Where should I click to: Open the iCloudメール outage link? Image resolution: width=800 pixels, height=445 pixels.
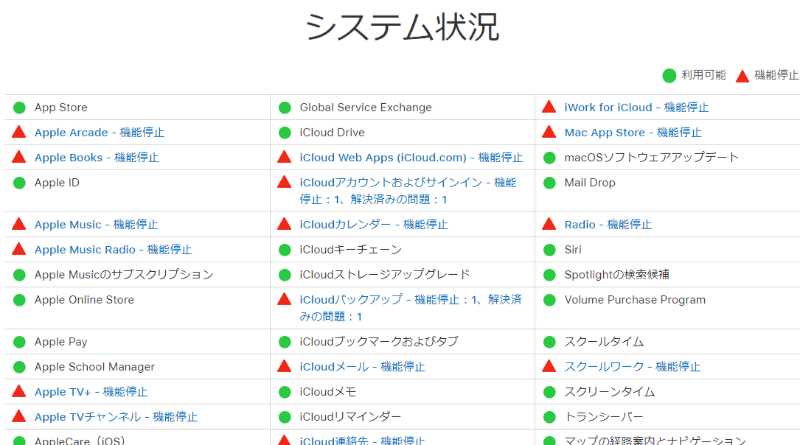(362, 367)
